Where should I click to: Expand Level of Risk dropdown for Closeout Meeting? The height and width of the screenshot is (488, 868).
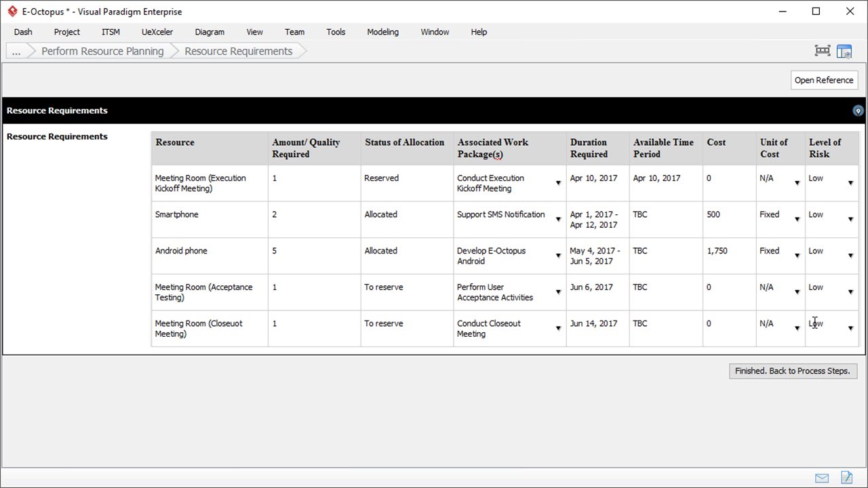[850, 329]
